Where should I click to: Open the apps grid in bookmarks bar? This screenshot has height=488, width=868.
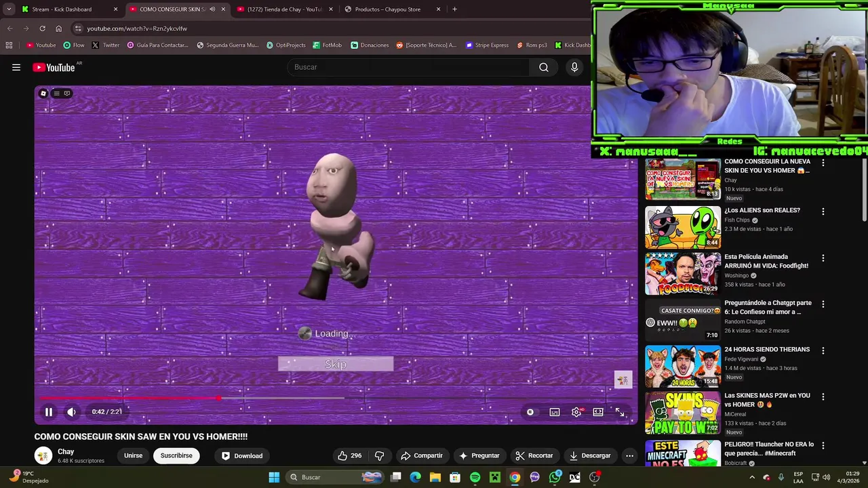coord(9,45)
